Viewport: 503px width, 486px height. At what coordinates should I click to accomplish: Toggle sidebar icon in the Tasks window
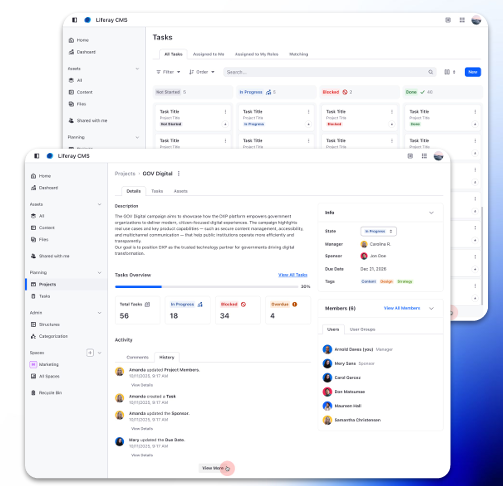pos(75,20)
